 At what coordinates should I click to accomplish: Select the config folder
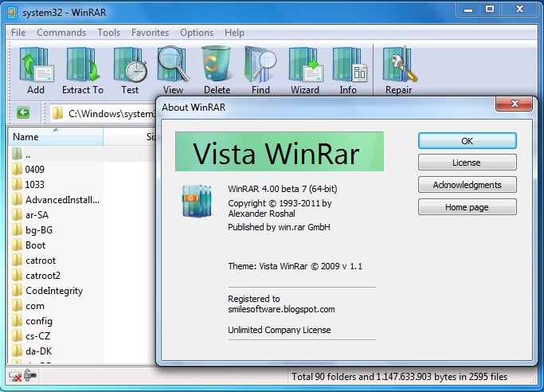(33, 321)
